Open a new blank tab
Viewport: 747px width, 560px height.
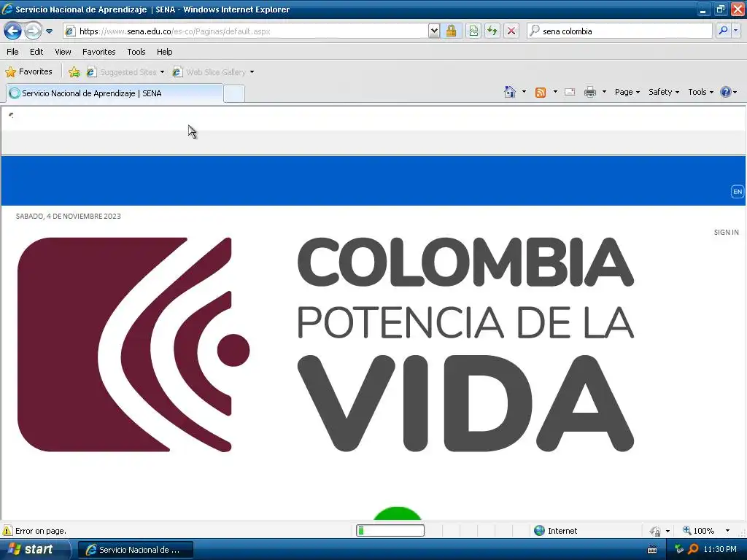pos(234,94)
